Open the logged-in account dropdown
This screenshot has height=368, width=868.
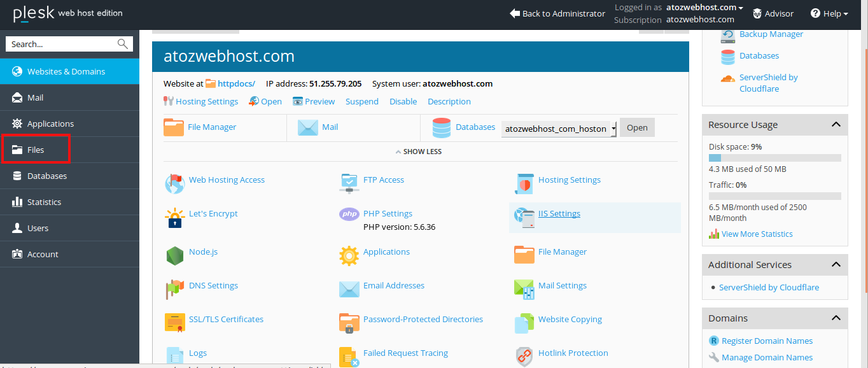(705, 8)
